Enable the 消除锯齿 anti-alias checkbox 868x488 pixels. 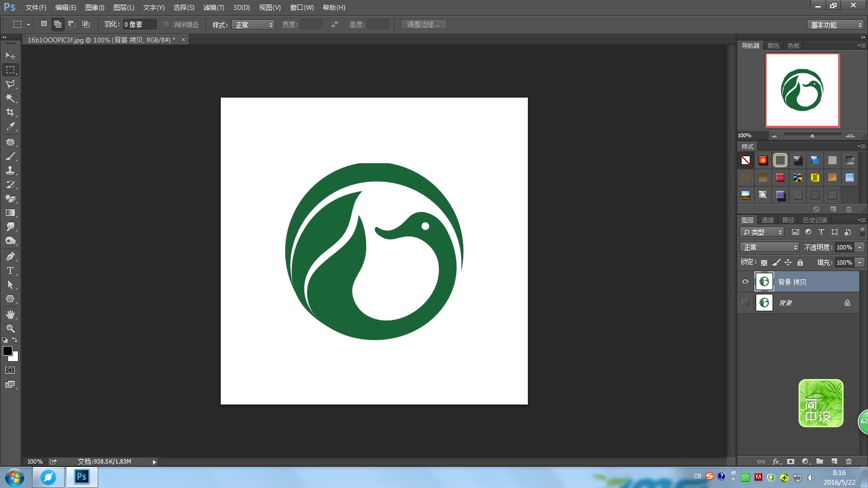pos(166,24)
